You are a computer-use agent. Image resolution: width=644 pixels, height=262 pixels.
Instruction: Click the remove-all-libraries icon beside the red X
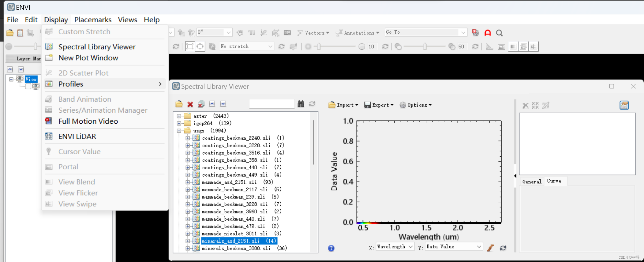(x=201, y=104)
